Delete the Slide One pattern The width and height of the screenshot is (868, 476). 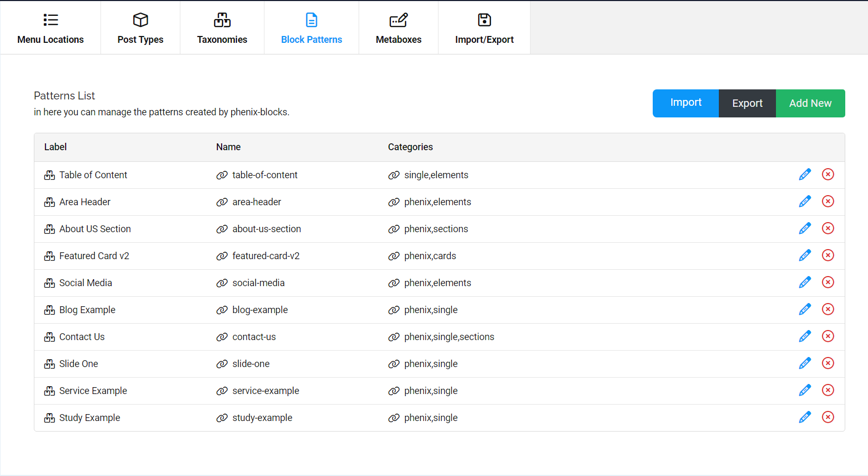(828, 363)
